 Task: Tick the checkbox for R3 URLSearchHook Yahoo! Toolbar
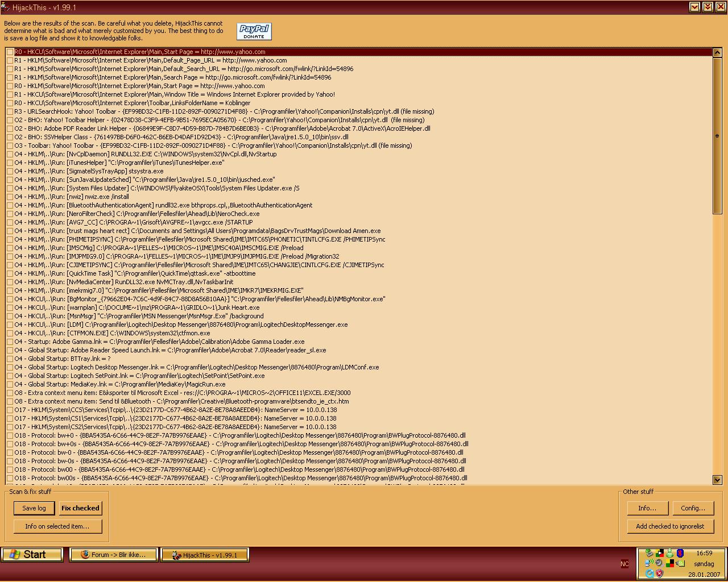[10, 111]
